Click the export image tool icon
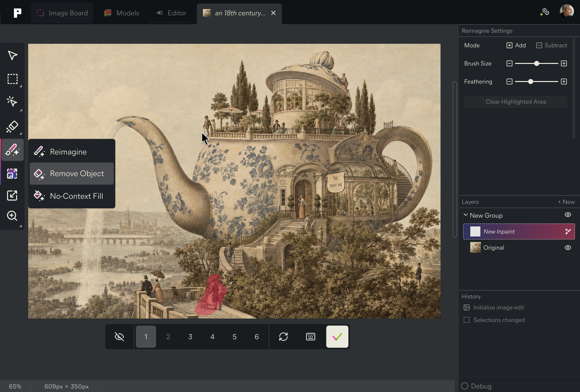 [x=12, y=195]
